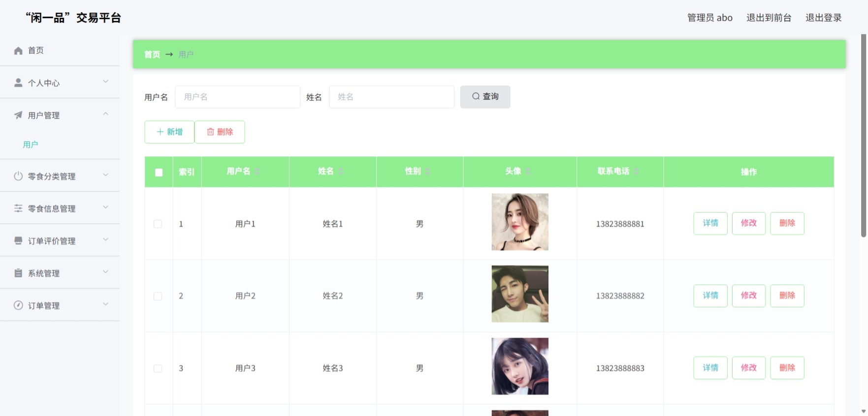Click 删除 in the 用户2 row

[787, 296]
